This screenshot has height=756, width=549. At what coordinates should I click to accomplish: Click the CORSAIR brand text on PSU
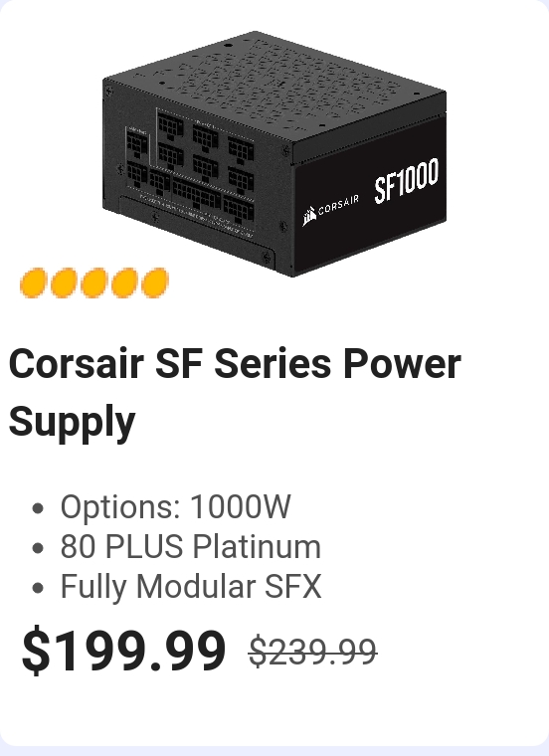click(x=338, y=205)
